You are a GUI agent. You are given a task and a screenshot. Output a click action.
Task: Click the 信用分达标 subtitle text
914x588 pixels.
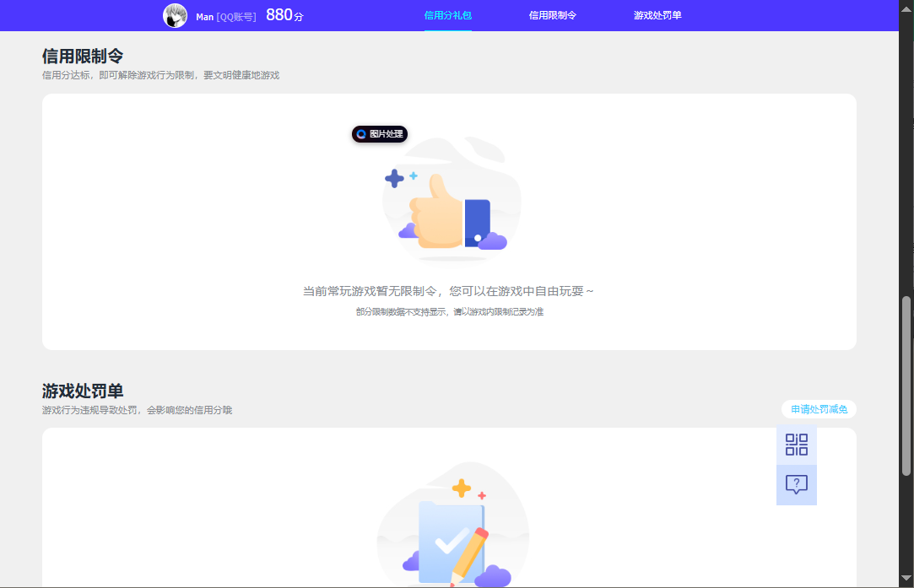coord(161,75)
